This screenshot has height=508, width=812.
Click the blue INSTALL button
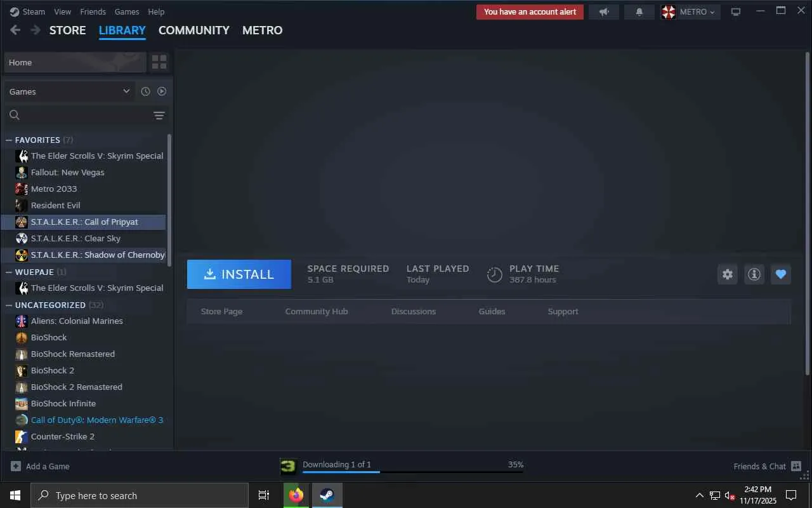[x=239, y=274]
